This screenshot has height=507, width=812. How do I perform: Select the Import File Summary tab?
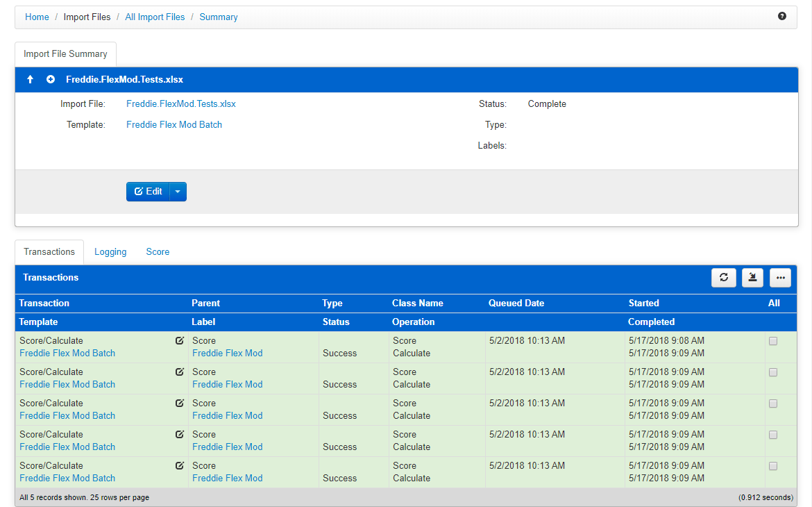pyautogui.click(x=65, y=54)
